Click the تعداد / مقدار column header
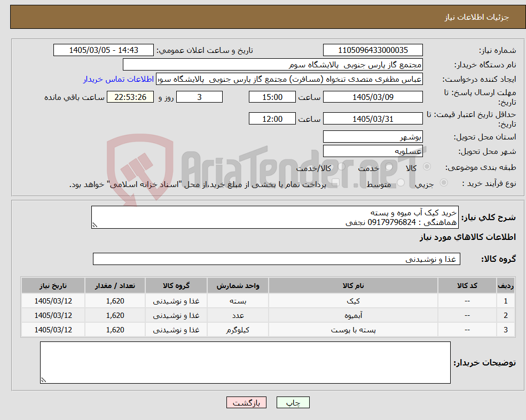Screen dimensions: 526x420 click(115, 286)
